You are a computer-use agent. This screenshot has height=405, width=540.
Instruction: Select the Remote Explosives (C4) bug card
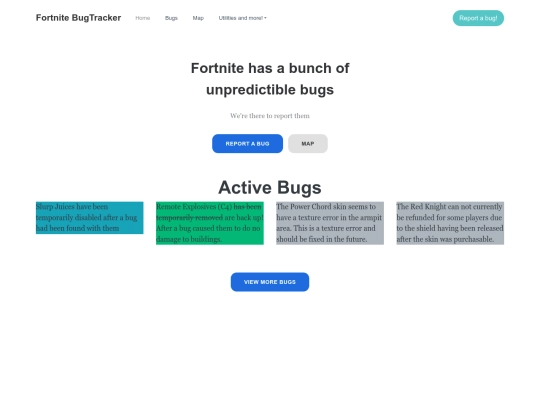coord(210,223)
